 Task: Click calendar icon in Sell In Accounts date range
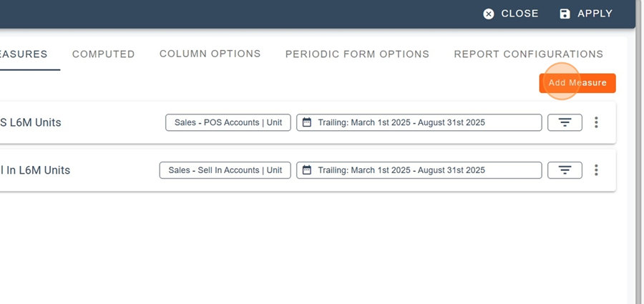click(x=307, y=170)
